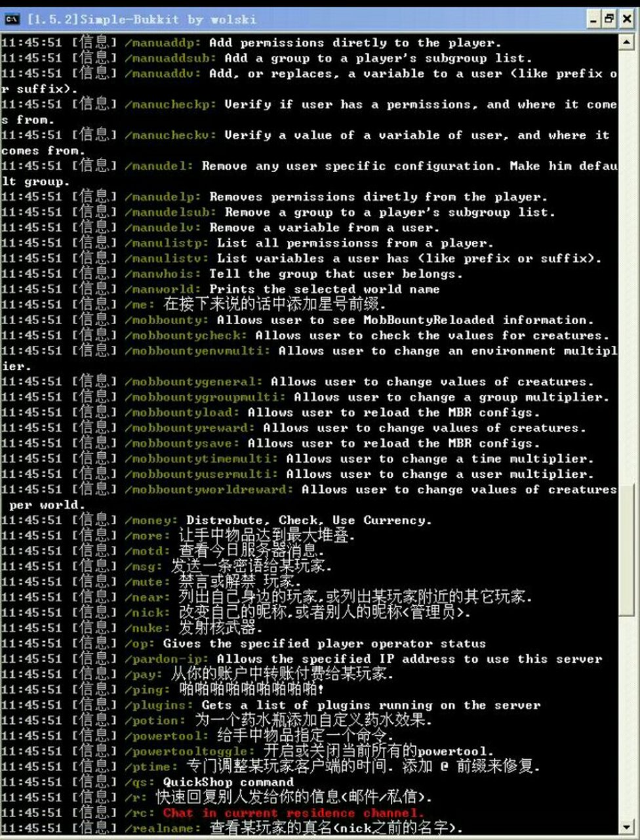Click the /pardon-ip command line
The width and height of the screenshot is (640, 840).
tap(167, 659)
